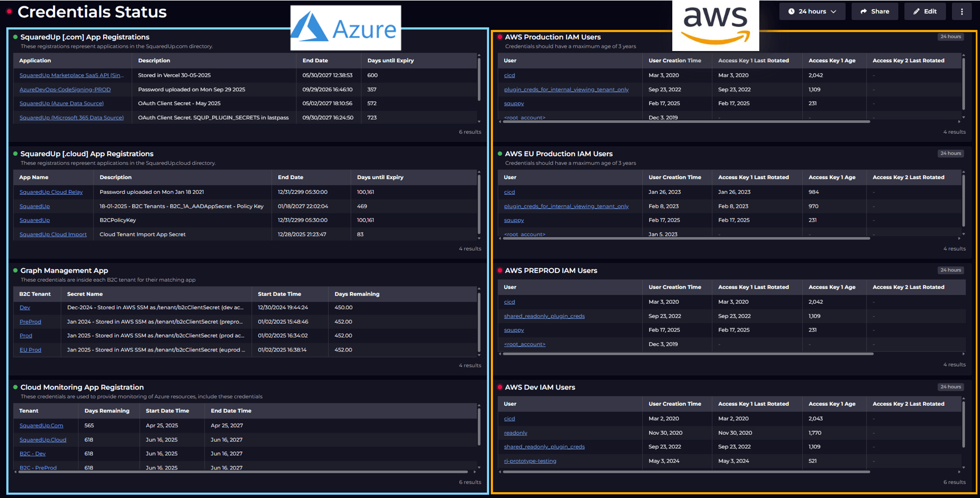The height and width of the screenshot is (498, 980).
Task: Click green status dot for Graph Management App
Action: [16, 270]
